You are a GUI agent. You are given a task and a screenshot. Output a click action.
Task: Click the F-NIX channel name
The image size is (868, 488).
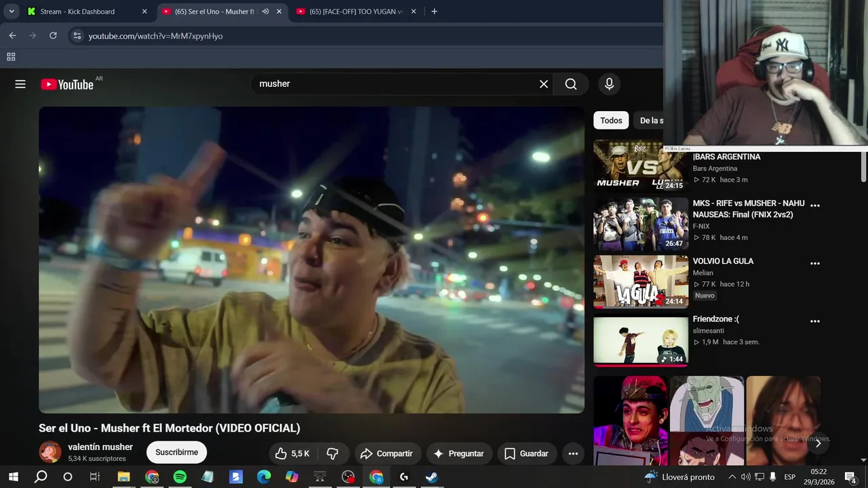point(701,226)
